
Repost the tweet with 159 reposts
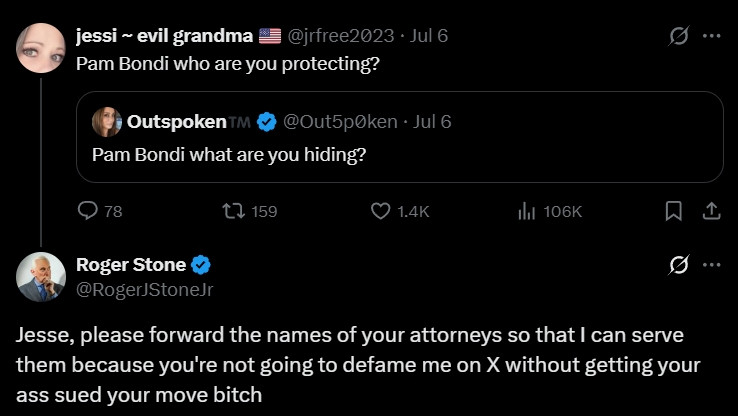point(250,211)
